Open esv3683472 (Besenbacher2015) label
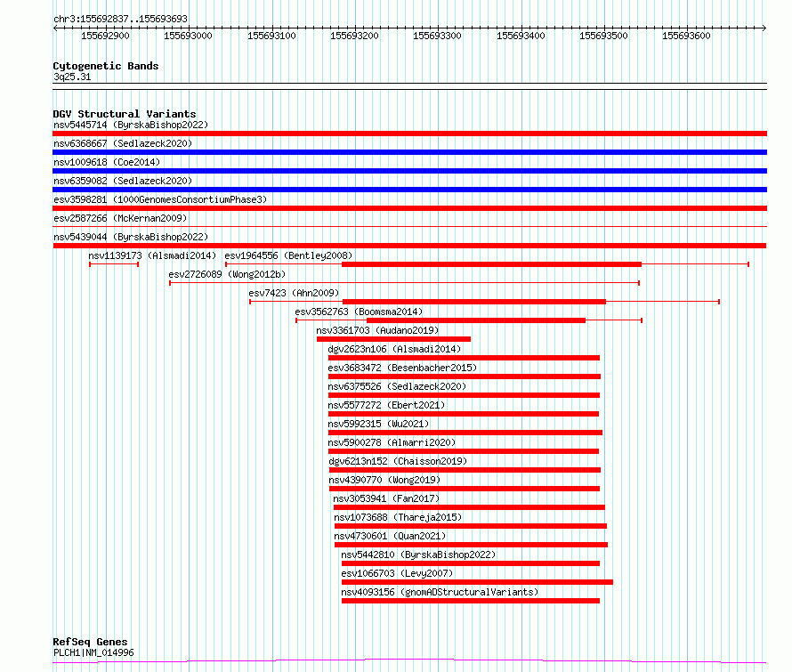The height and width of the screenshot is (672, 792). pos(402,368)
